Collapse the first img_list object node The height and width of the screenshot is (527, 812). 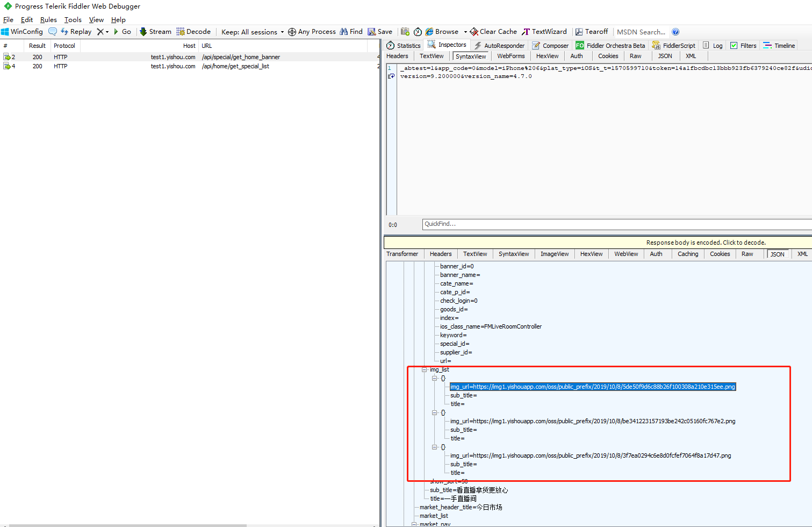point(435,379)
